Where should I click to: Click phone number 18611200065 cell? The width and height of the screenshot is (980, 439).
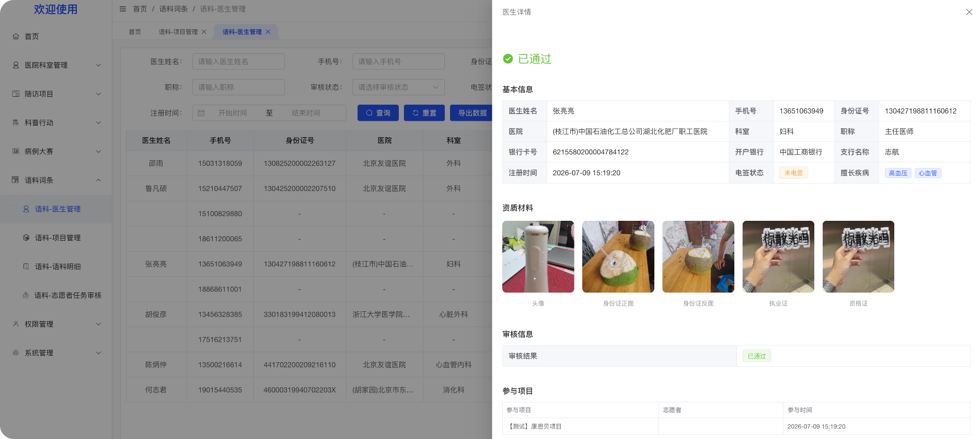tap(220, 239)
